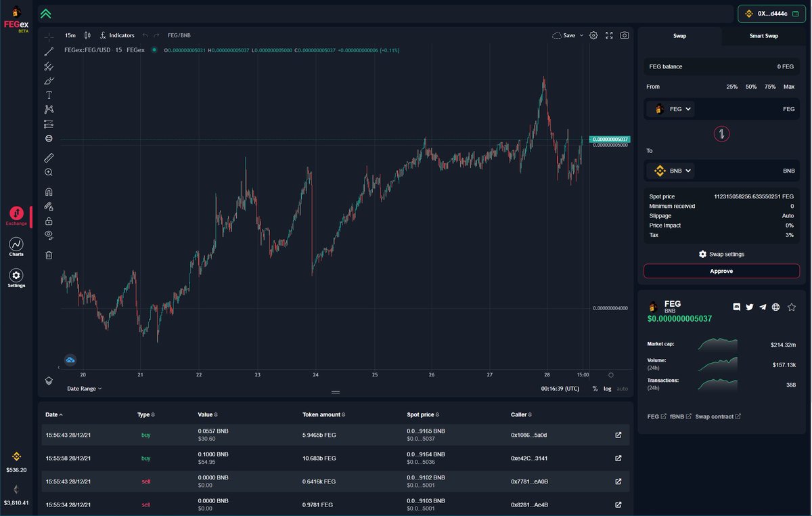Click the go-to-realtime cloud icon
Viewport: 812px width, 516px height.
tap(70, 360)
